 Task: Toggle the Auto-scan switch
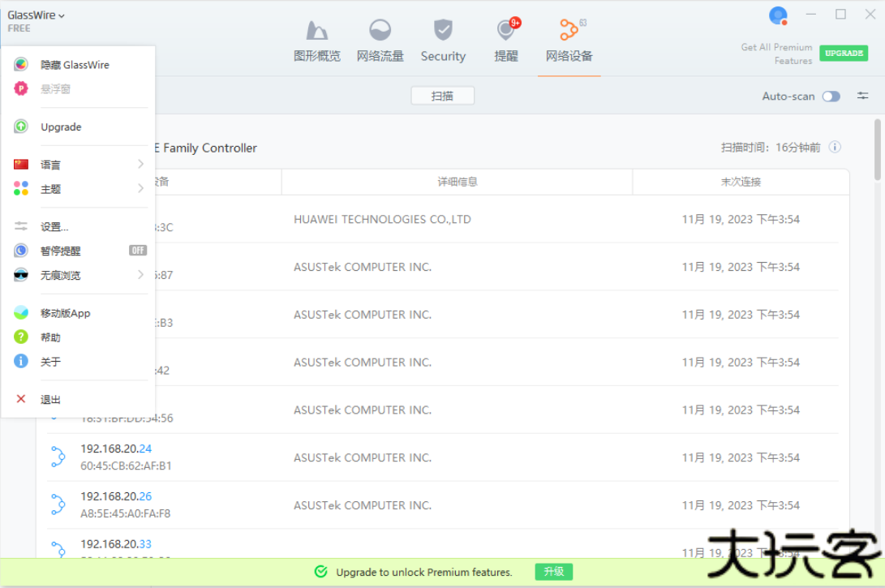pos(831,97)
